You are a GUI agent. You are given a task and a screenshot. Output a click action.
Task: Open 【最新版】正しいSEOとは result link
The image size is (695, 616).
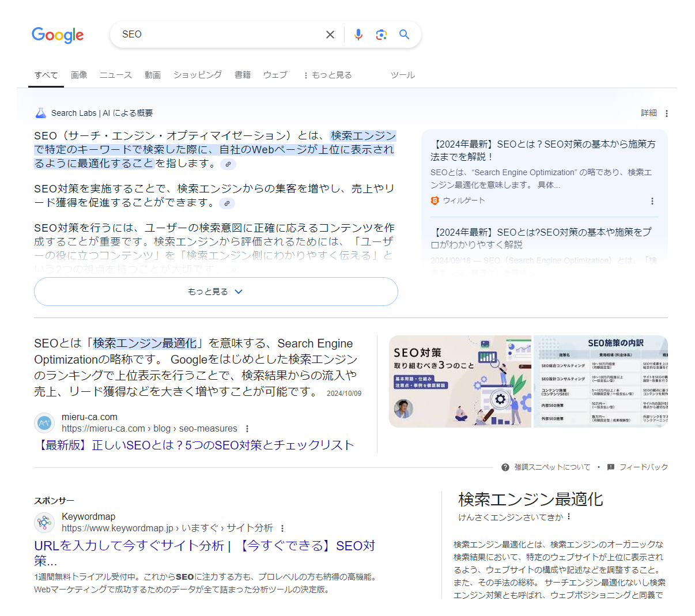tap(194, 445)
